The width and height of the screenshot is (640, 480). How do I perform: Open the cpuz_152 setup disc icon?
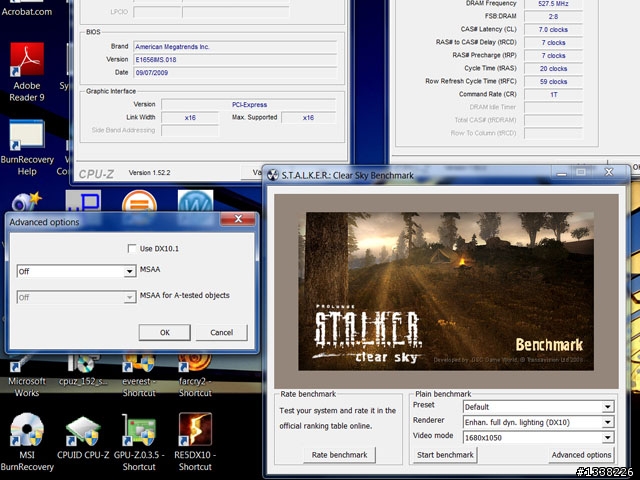click(x=83, y=369)
